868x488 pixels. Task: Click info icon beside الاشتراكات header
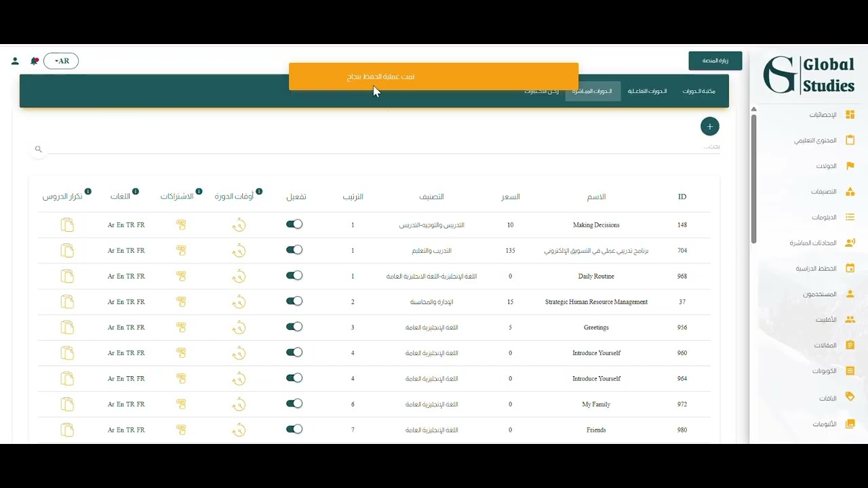pos(199,192)
